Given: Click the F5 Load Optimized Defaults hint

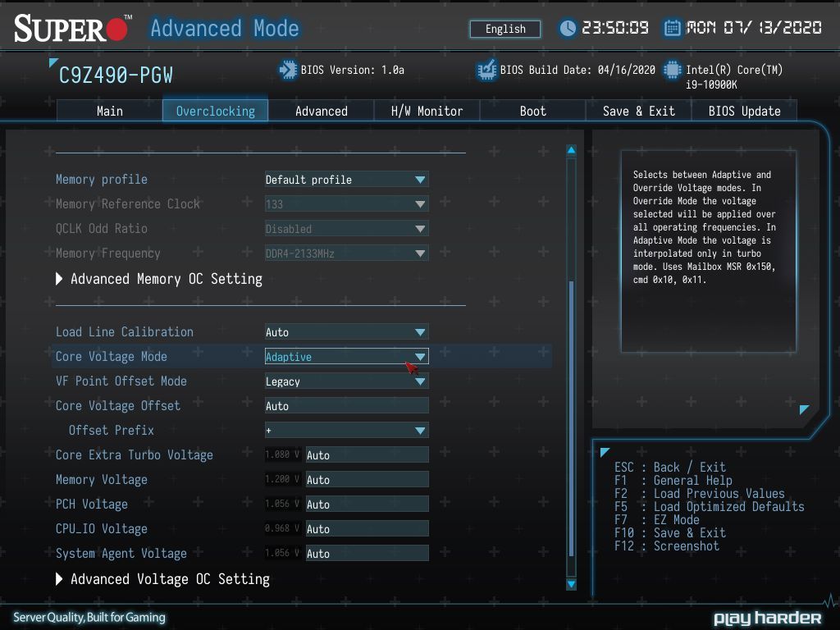Looking at the screenshot, I should click(710, 507).
